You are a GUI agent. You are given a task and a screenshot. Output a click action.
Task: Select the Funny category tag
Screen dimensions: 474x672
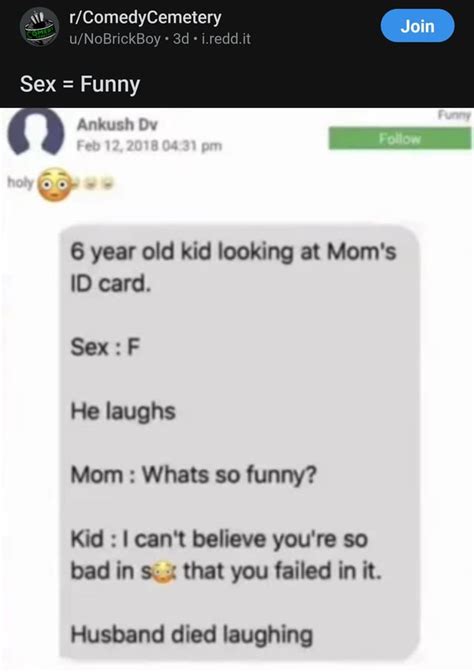[x=454, y=114]
